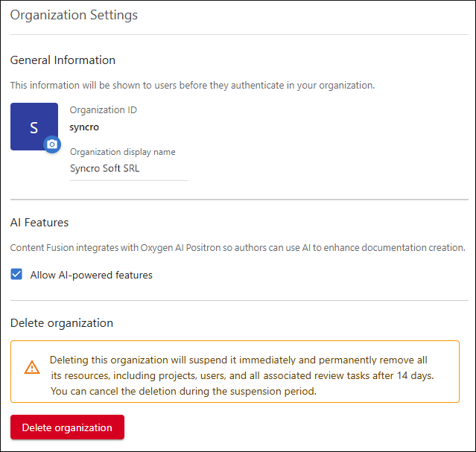476x452 pixels.
Task: Toggle the Allow AI-powered features checkbox
Action: coord(17,275)
